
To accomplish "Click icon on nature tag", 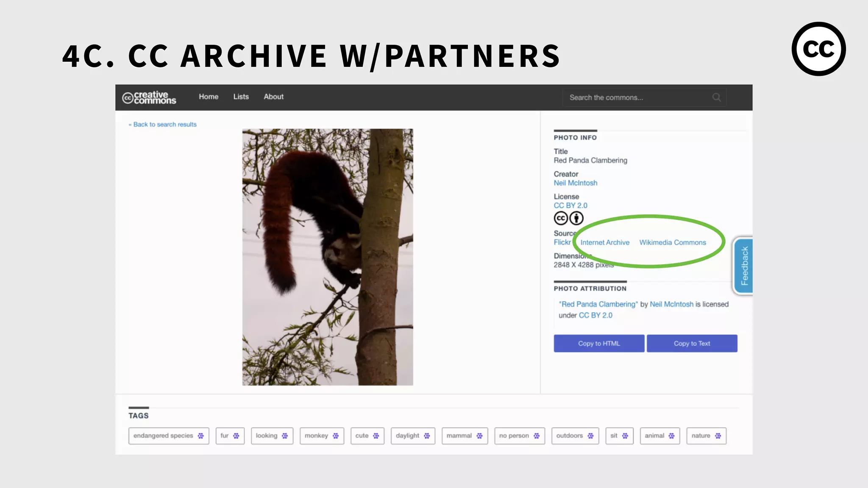I will pyautogui.click(x=718, y=436).
